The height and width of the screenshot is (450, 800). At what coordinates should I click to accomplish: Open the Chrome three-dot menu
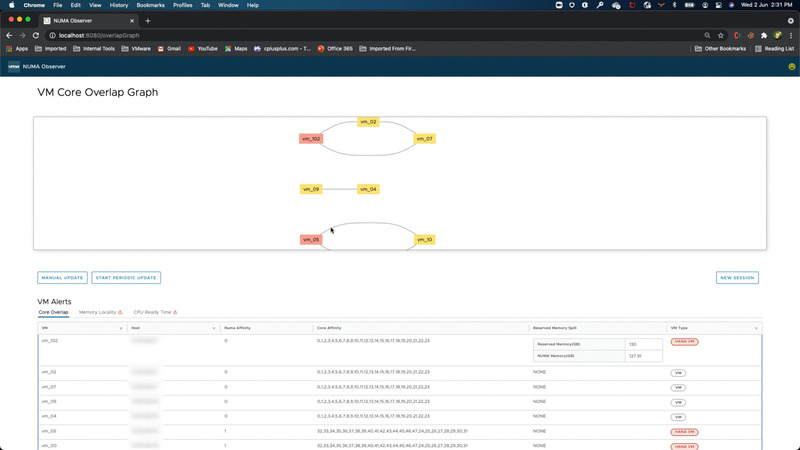(791, 35)
